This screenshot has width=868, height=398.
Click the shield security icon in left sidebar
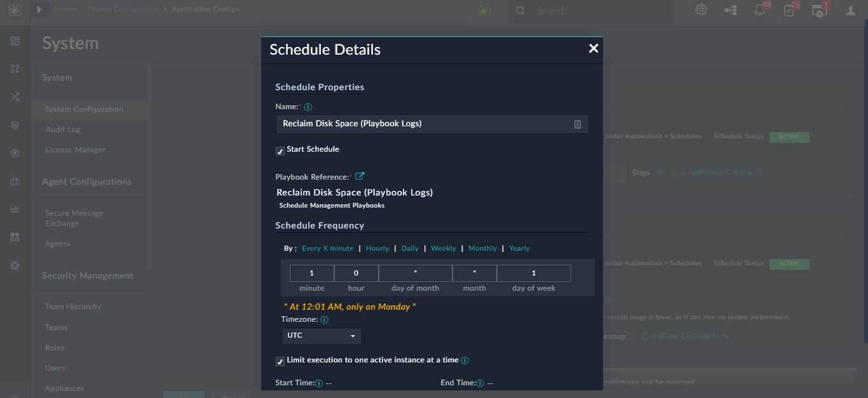coord(15,125)
